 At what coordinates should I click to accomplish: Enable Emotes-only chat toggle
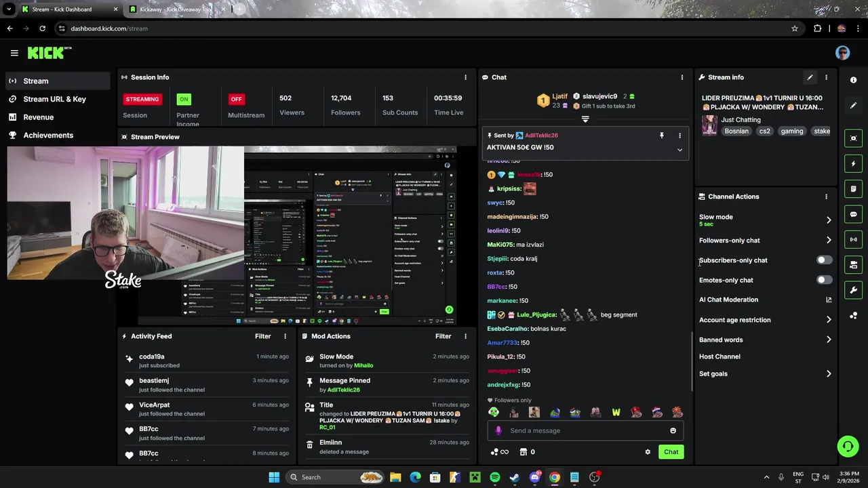point(824,280)
